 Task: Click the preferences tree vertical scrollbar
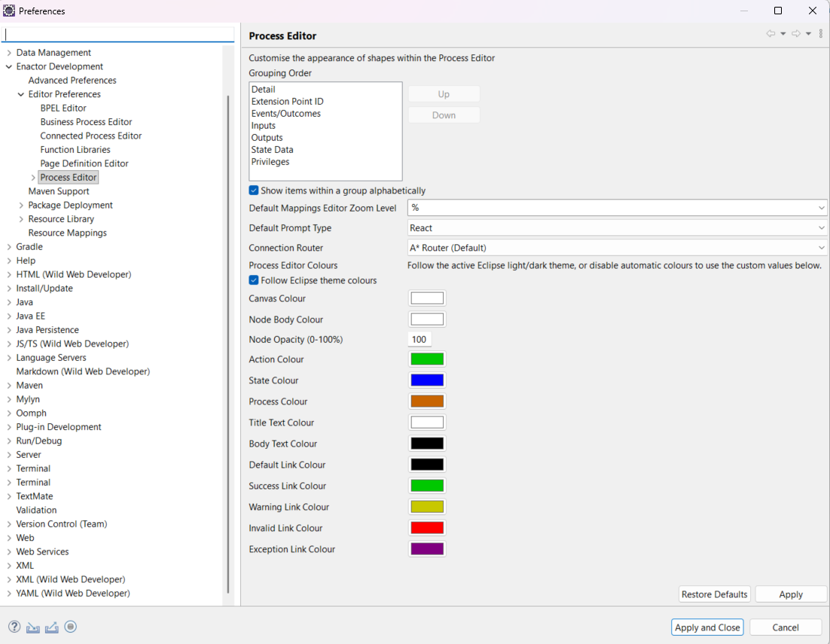(x=228, y=344)
